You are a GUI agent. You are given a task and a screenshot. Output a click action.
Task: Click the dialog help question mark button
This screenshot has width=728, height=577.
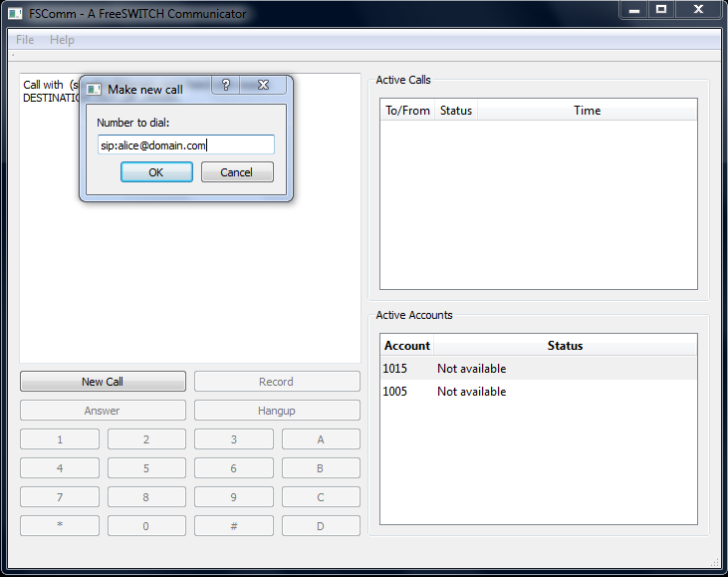[x=226, y=86]
